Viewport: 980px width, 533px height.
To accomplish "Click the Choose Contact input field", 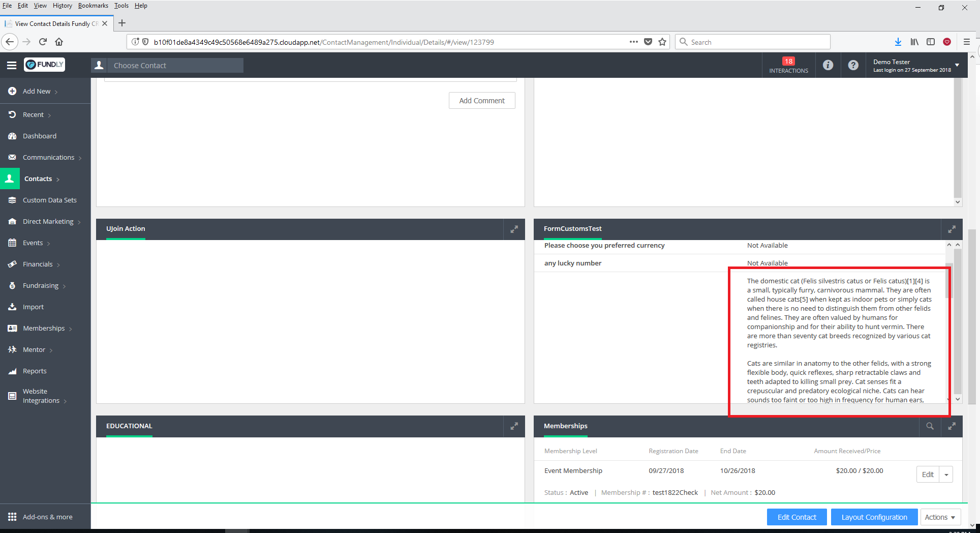I will tap(175, 66).
